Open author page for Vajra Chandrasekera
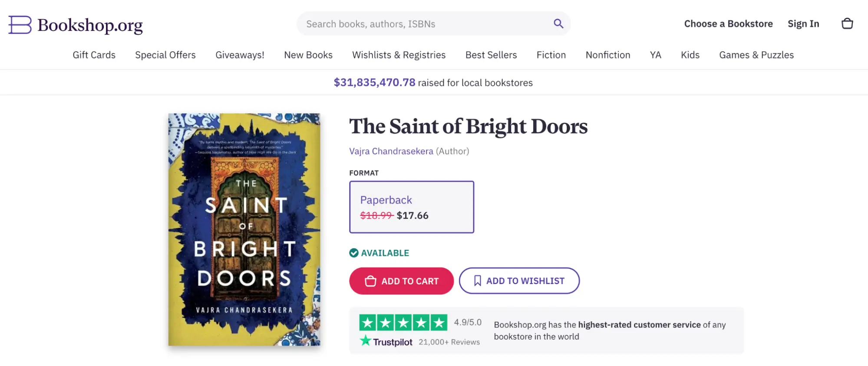The image size is (868, 366). pyautogui.click(x=390, y=151)
